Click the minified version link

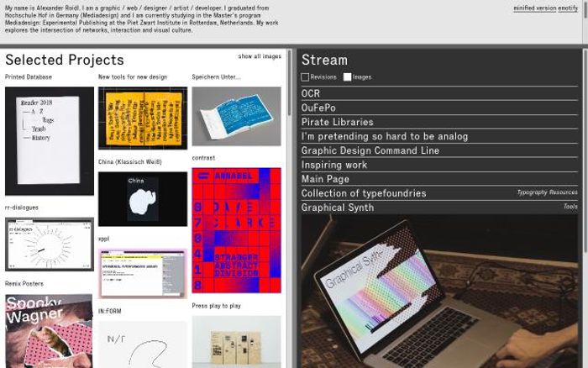pyautogui.click(x=534, y=8)
